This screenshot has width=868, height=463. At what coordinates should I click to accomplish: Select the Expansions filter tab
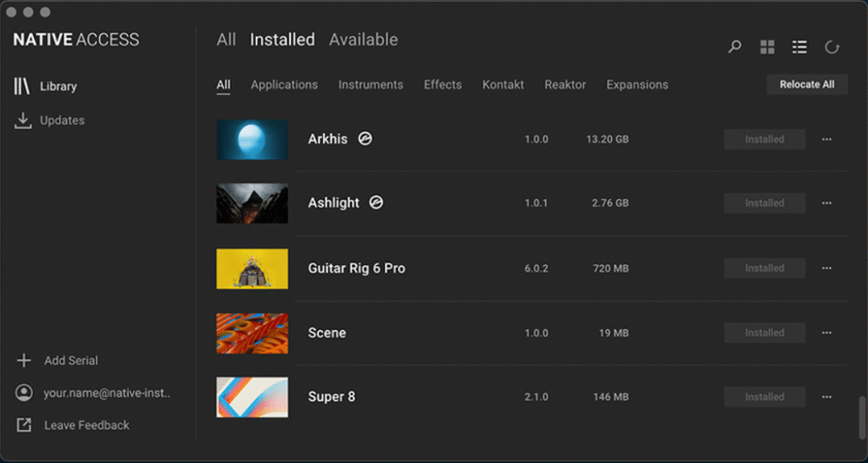637,85
